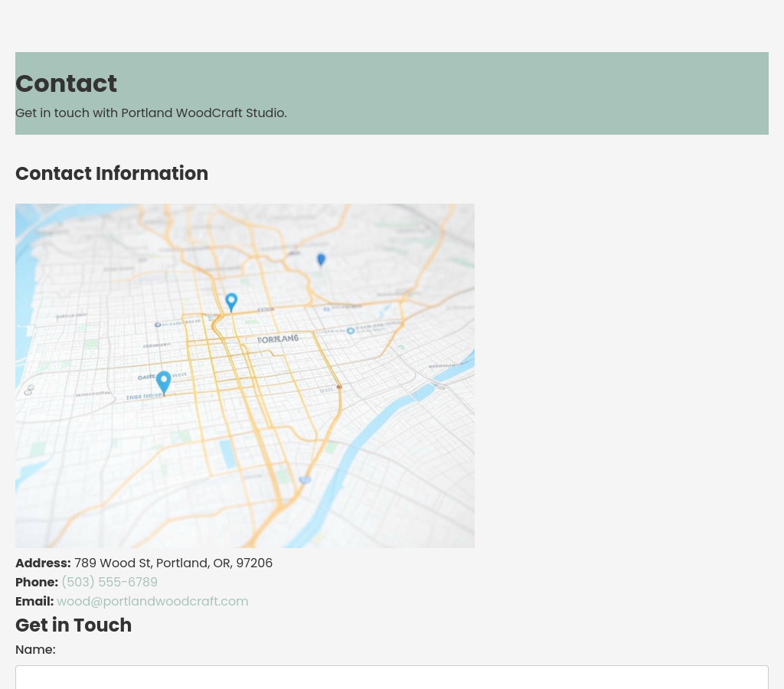Viewport: 784px width, 689px height.
Task: Click the Portland city label on the map
Action: pos(277,338)
